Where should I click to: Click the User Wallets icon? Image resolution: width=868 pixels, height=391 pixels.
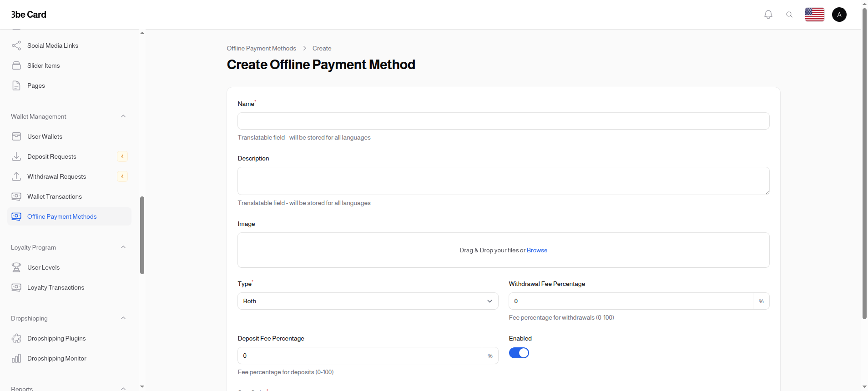point(16,136)
